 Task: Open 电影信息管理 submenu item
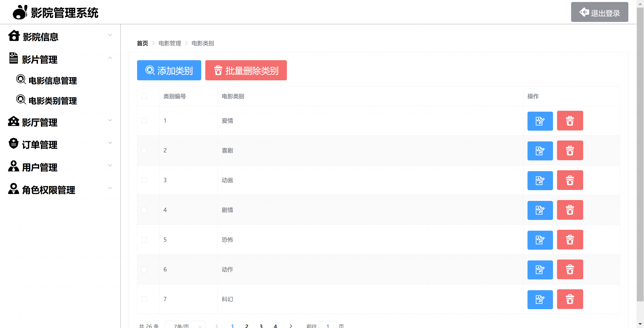pyautogui.click(x=53, y=80)
